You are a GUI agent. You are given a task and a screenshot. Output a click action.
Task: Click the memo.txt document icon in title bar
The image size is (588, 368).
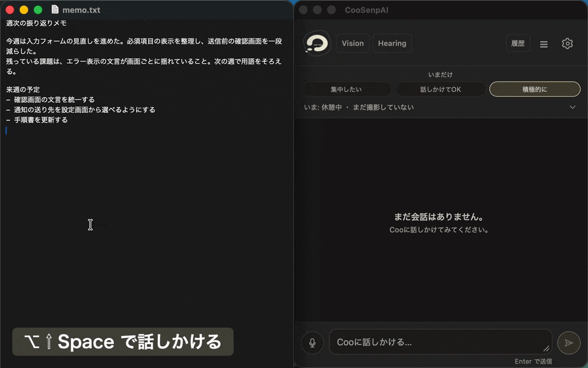point(55,9)
